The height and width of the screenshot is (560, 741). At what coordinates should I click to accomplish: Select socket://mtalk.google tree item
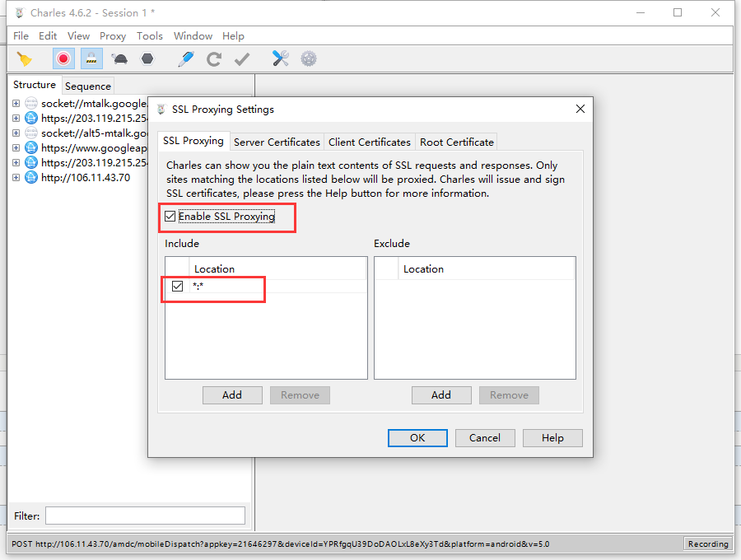click(x=94, y=104)
